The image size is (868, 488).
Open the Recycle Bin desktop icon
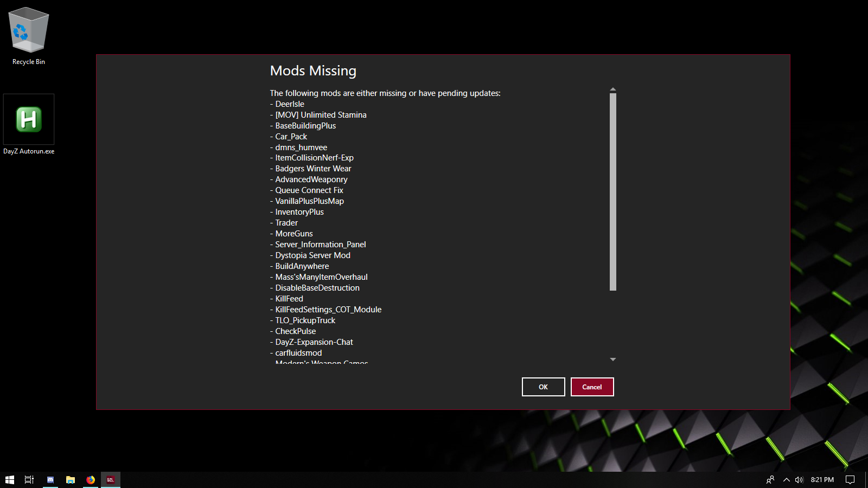(x=29, y=36)
